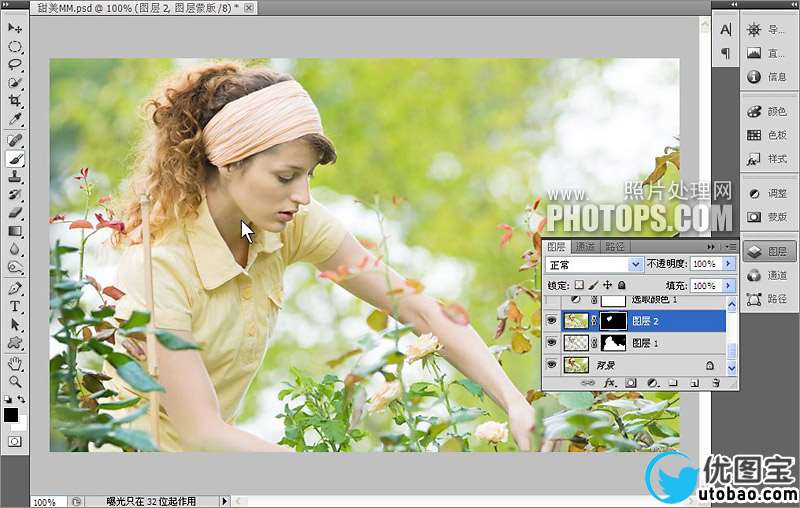Open the 不透明度 opacity slider arrow

click(727, 264)
